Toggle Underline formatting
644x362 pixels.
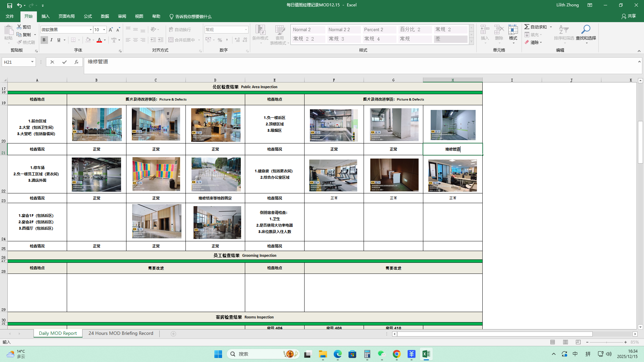click(x=59, y=40)
